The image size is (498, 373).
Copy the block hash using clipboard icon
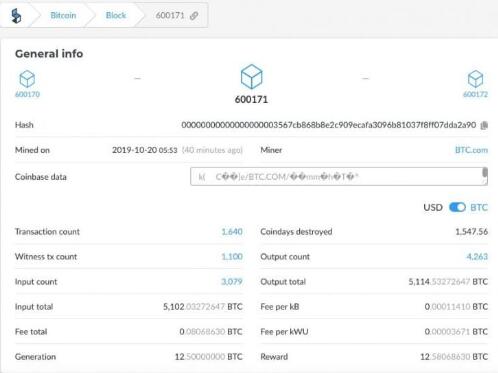coord(484,125)
